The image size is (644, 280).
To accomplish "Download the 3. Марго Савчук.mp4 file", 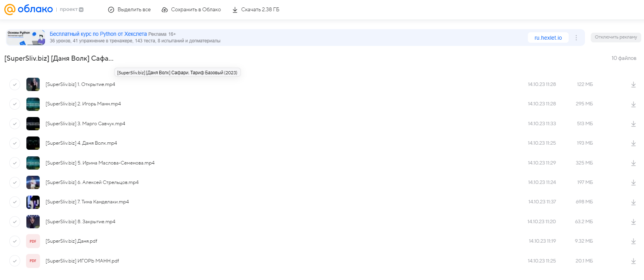I will tap(633, 124).
